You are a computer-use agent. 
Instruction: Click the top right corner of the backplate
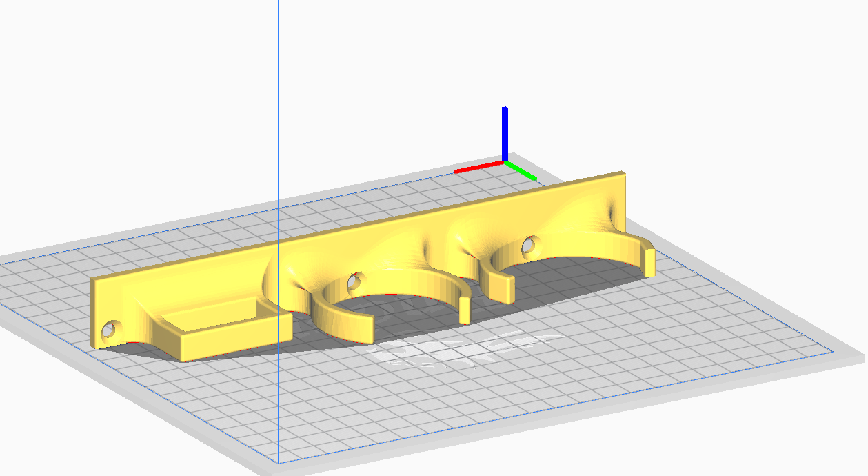coord(623,175)
